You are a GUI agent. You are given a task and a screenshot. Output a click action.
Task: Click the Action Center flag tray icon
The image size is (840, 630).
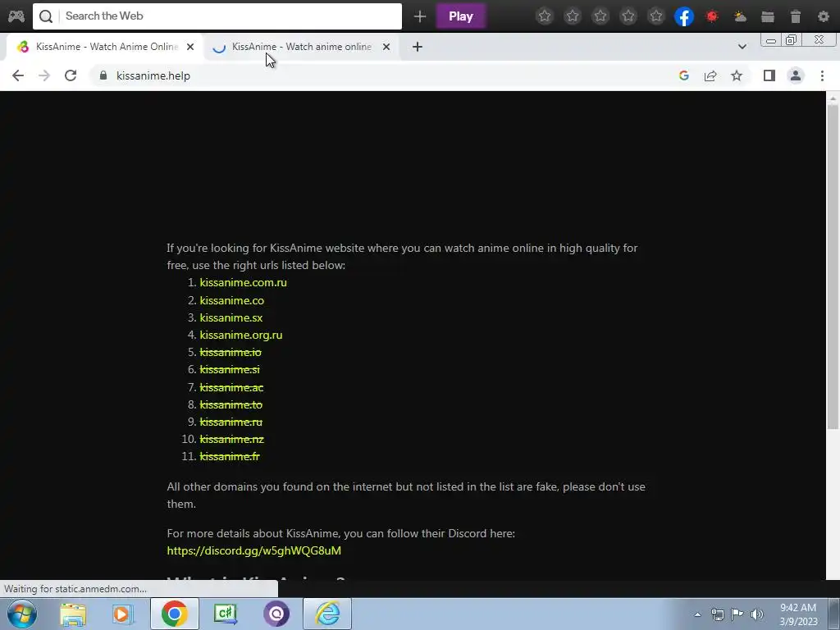[x=737, y=614]
